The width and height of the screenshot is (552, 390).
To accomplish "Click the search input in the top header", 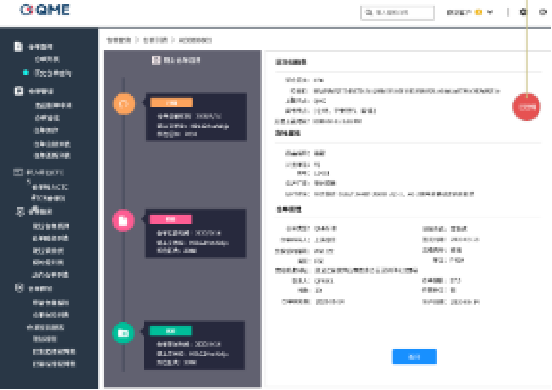I will 397,13.
